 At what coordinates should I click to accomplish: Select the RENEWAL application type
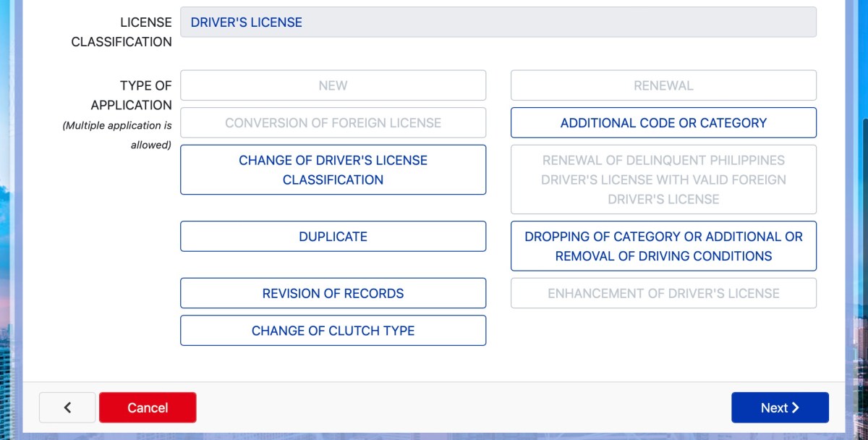click(663, 85)
